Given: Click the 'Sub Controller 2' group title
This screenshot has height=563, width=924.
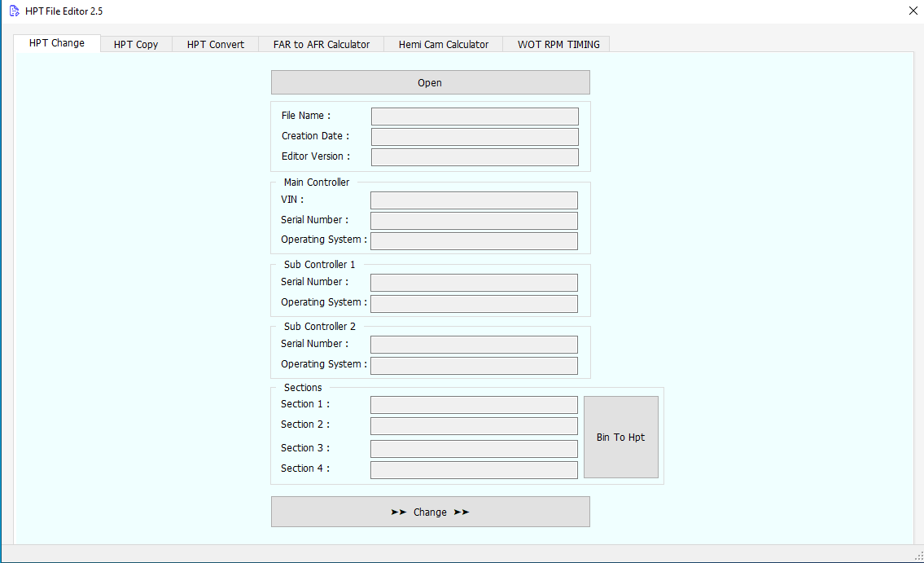Looking at the screenshot, I should tap(319, 327).
